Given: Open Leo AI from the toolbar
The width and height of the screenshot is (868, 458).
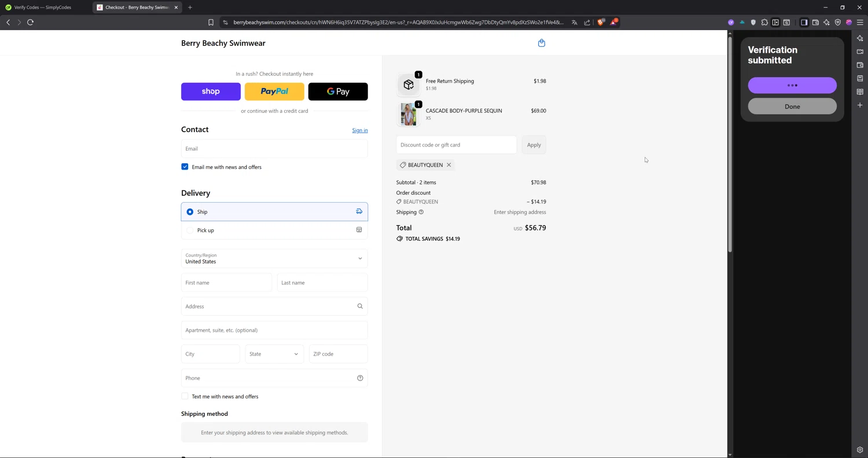Looking at the screenshot, I should [x=826, y=23].
